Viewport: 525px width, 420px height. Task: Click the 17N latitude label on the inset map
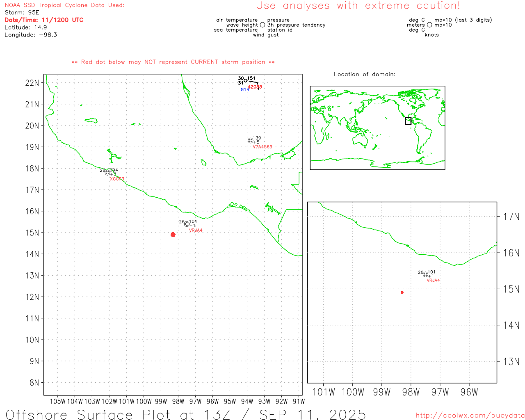[511, 217]
